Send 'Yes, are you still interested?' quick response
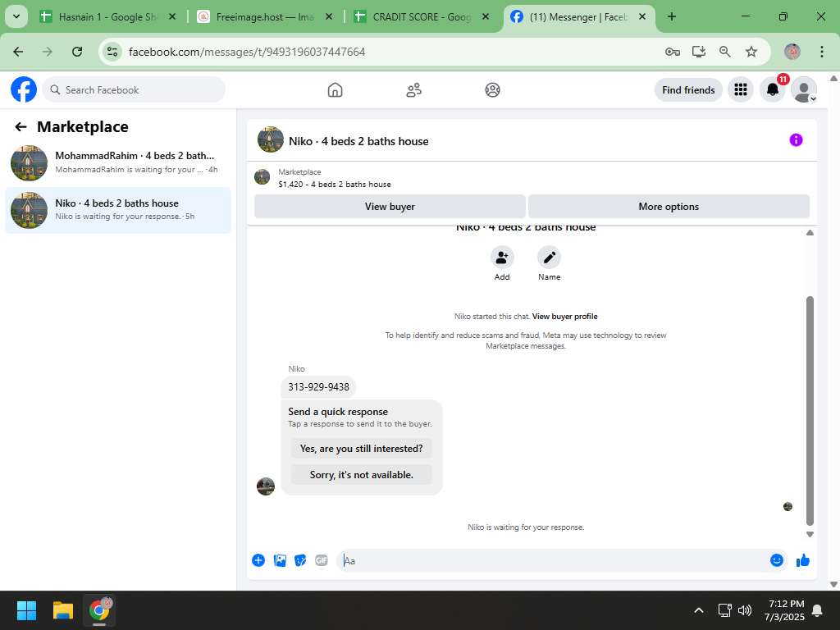The image size is (840, 630). pyautogui.click(x=362, y=449)
